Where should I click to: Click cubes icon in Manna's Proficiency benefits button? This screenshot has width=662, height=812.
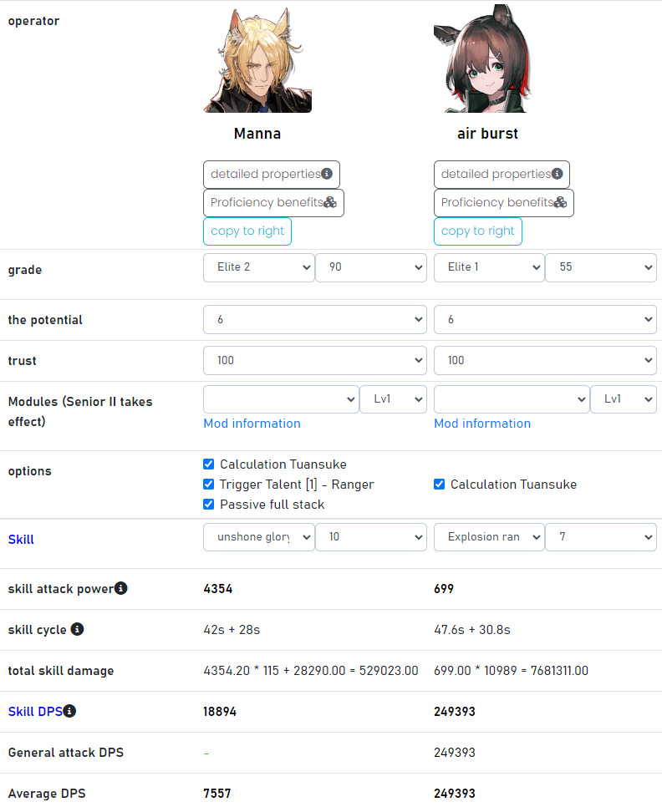pos(330,202)
